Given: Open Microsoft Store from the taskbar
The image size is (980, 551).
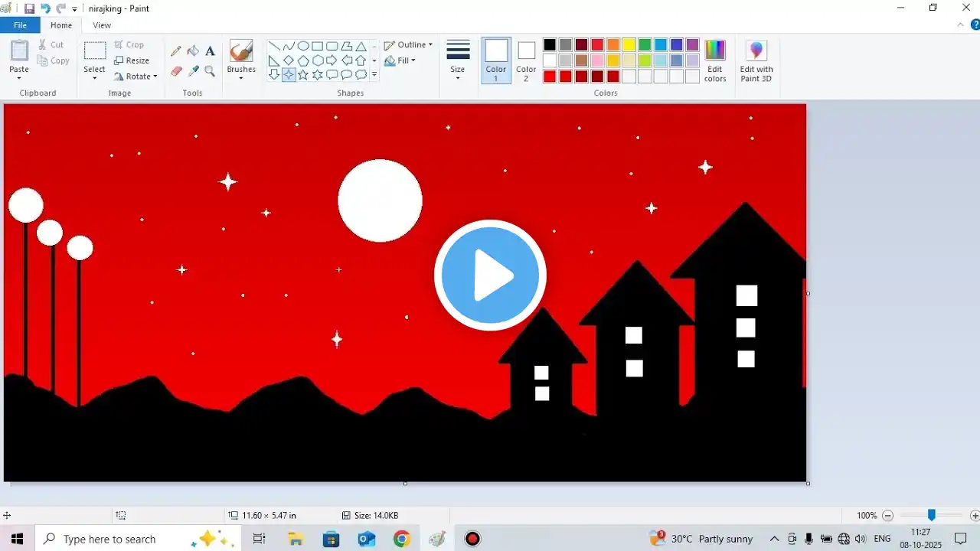Looking at the screenshot, I should pos(331,539).
